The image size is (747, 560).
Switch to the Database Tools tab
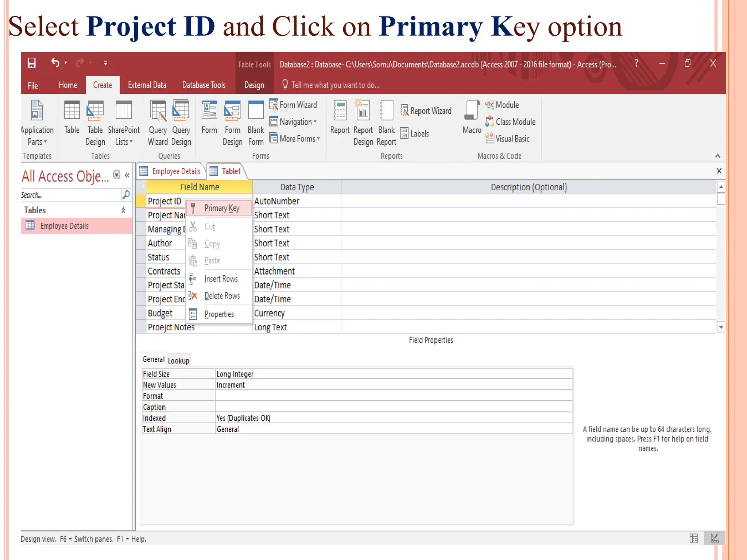coord(204,85)
